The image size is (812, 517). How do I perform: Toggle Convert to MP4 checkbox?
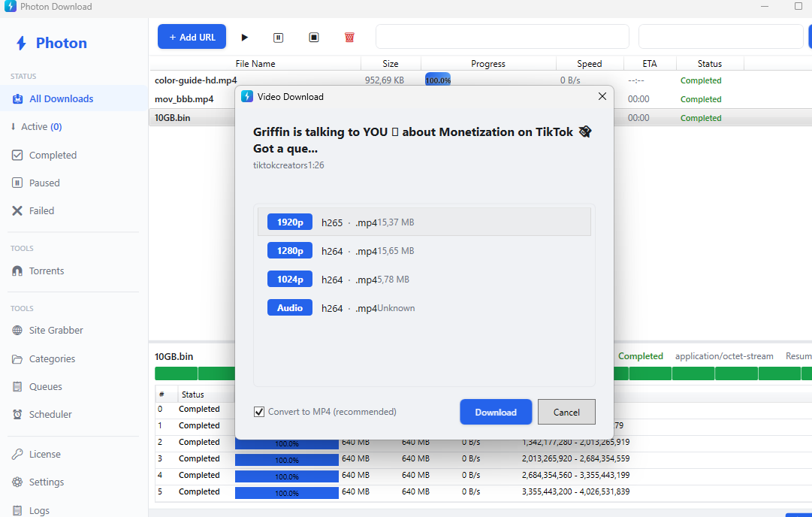tap(259, 412)
